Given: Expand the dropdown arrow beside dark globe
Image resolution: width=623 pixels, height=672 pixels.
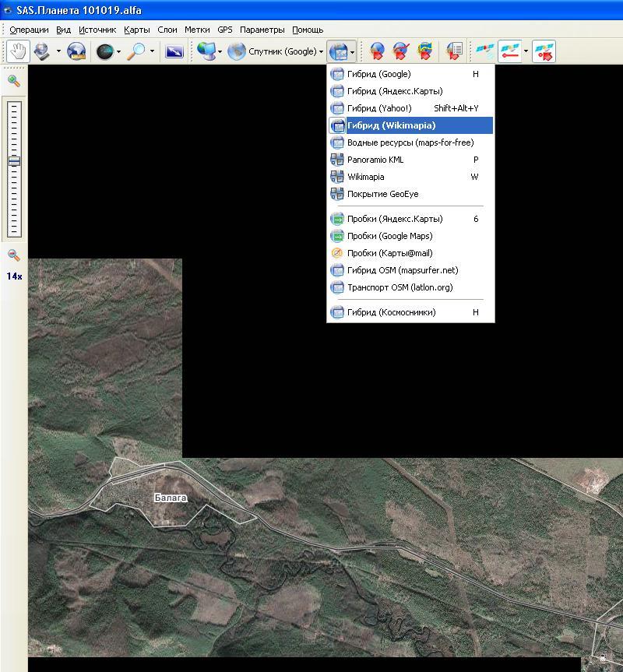Looking at the screenshot, I should coord(118,51).
